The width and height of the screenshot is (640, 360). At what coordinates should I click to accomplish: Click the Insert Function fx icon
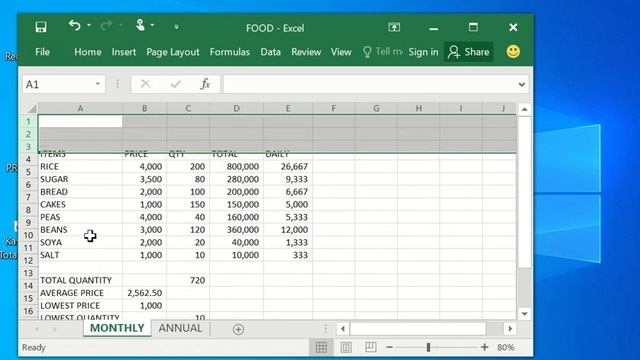coord(205,84)
